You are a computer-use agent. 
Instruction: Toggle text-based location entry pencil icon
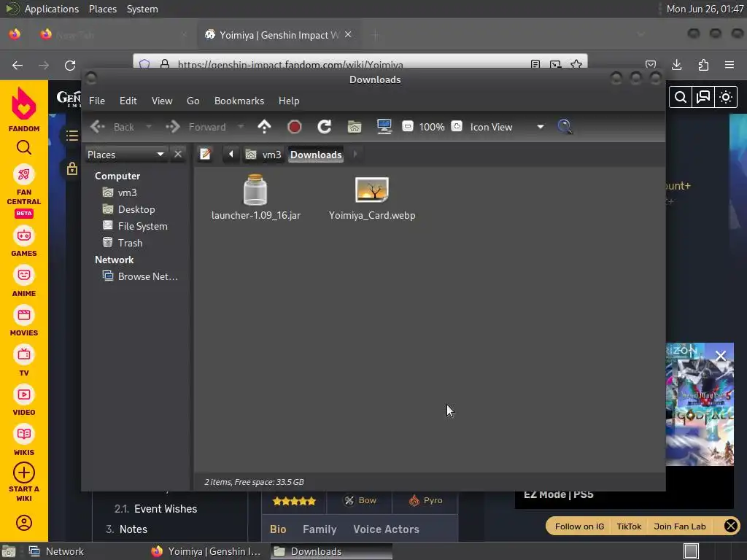[205, 155]
